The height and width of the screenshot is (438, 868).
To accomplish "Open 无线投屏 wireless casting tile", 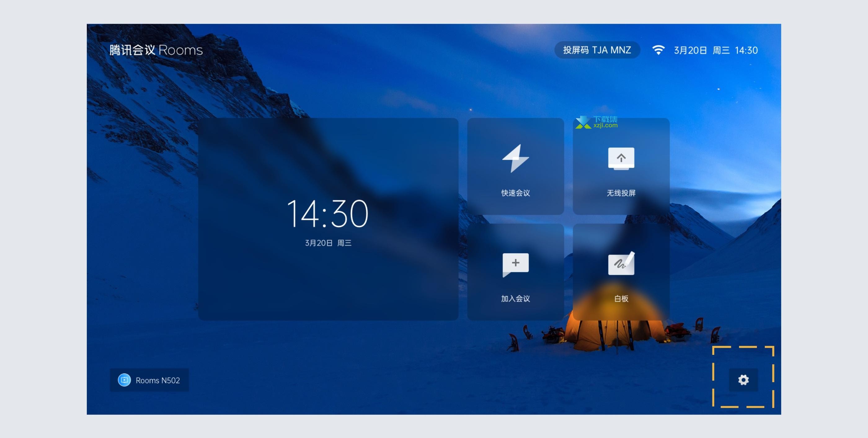I will [x=621, y=166].
